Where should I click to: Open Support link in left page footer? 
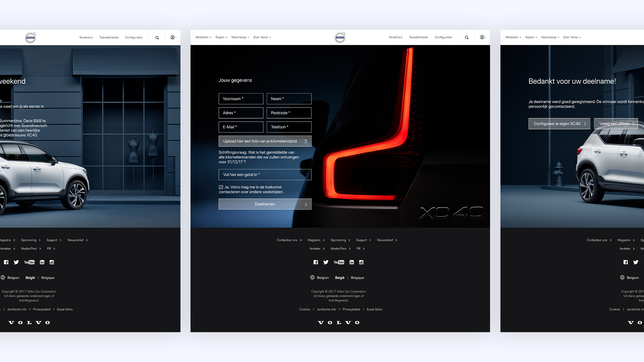pos(54,240)
